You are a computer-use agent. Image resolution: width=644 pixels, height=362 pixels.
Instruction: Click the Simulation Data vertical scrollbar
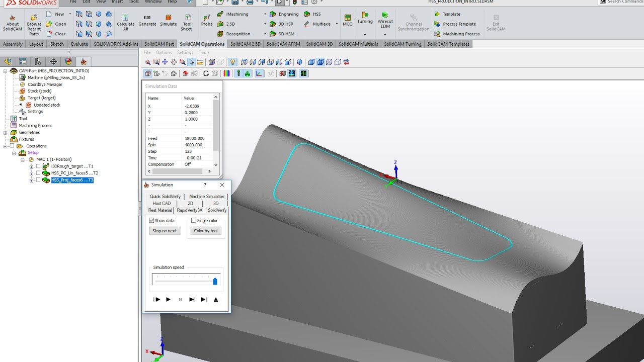(216, 131)
